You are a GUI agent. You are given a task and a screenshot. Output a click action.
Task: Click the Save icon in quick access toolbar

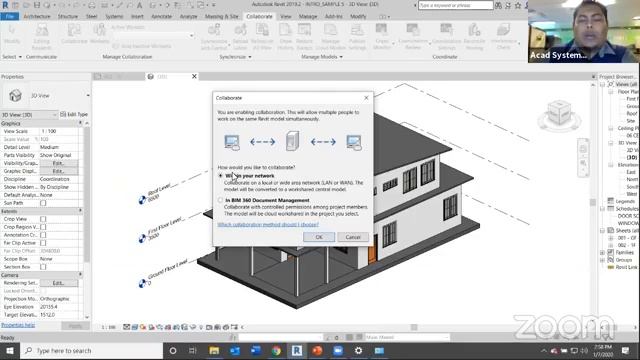37,5
